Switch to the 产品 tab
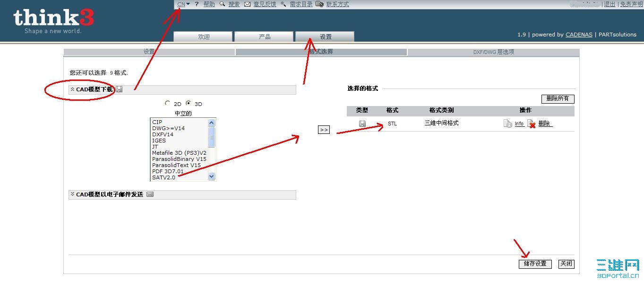The width and height of the screenshot is (644, 283). pyautogui.click(x=264, y=37)
